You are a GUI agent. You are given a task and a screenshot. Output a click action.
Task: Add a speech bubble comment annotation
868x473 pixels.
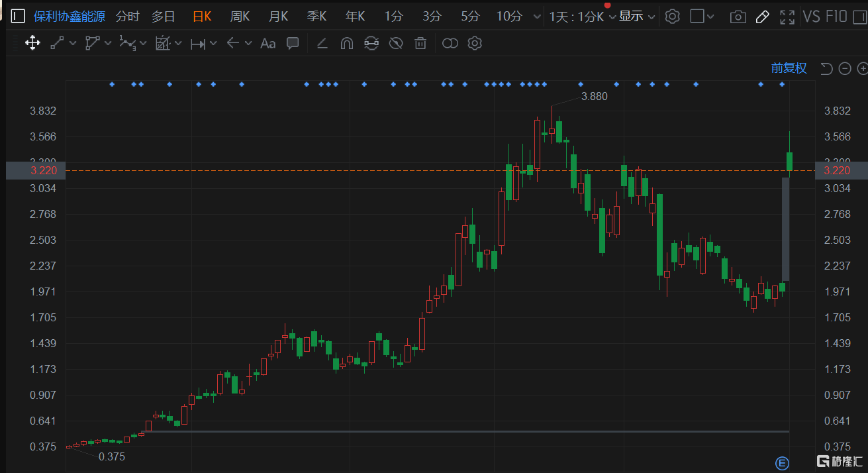(x=292, y=44)
